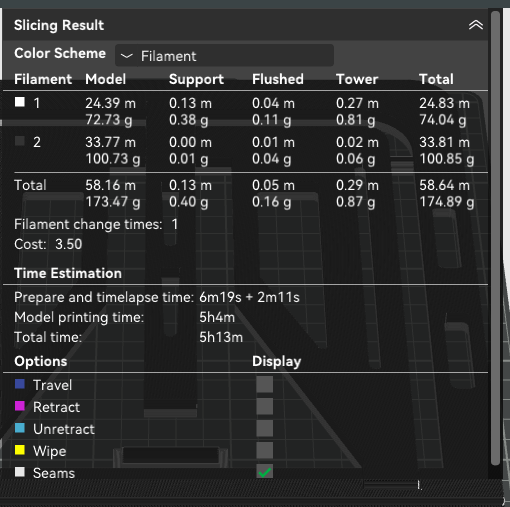Select the Wipe option label
510x507 pixels.
pyautogui.click(x=50, y=451)
